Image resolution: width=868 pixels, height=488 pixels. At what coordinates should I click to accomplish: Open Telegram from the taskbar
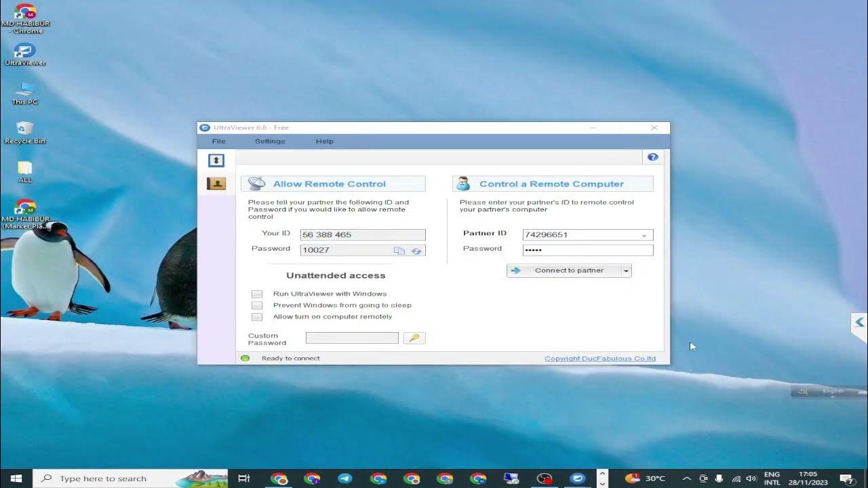345,479
